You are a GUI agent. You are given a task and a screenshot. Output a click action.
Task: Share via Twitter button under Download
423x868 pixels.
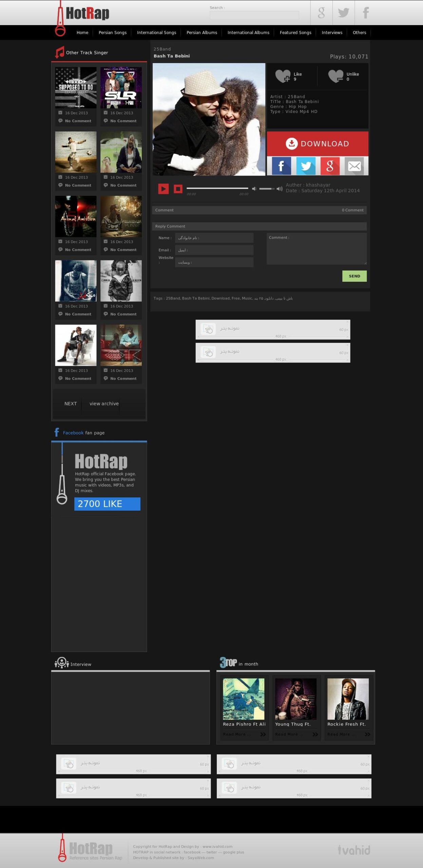click(x=306, y=166)
